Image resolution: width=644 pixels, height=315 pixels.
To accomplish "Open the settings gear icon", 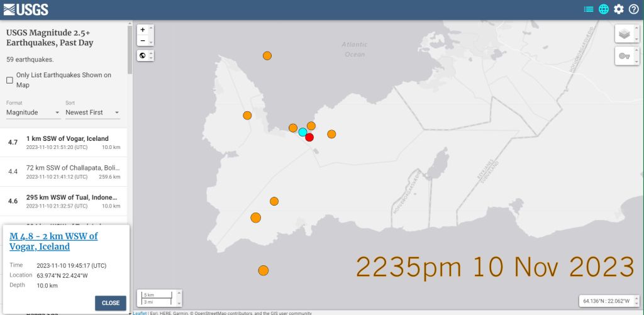I will pos(619,9).
